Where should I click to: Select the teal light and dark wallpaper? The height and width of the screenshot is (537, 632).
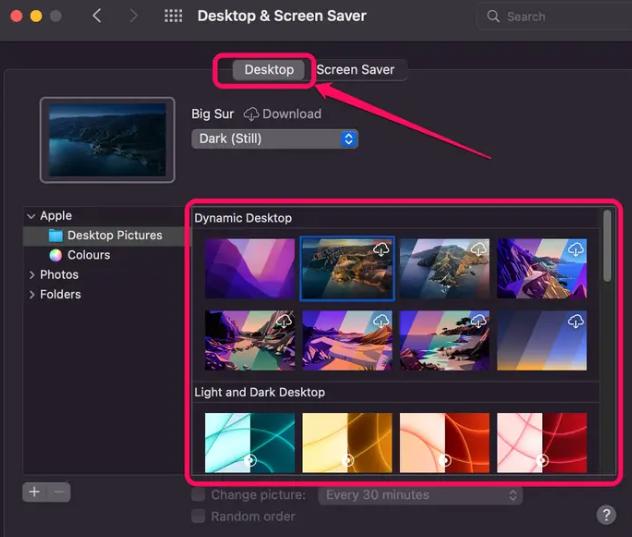click(250, 443)
